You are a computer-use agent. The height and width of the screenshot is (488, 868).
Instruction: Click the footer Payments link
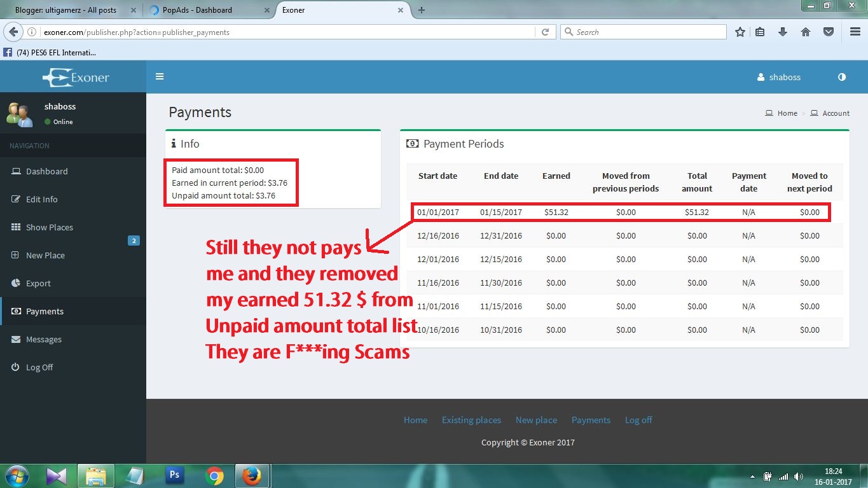pyautogui.click(x=591, y=420)
